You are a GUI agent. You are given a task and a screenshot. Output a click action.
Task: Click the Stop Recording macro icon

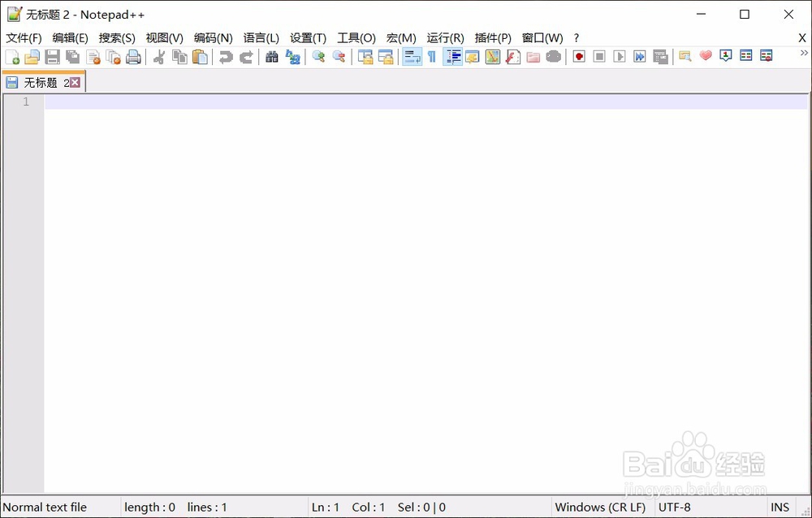pyautogui.click(x=599, y=57)
